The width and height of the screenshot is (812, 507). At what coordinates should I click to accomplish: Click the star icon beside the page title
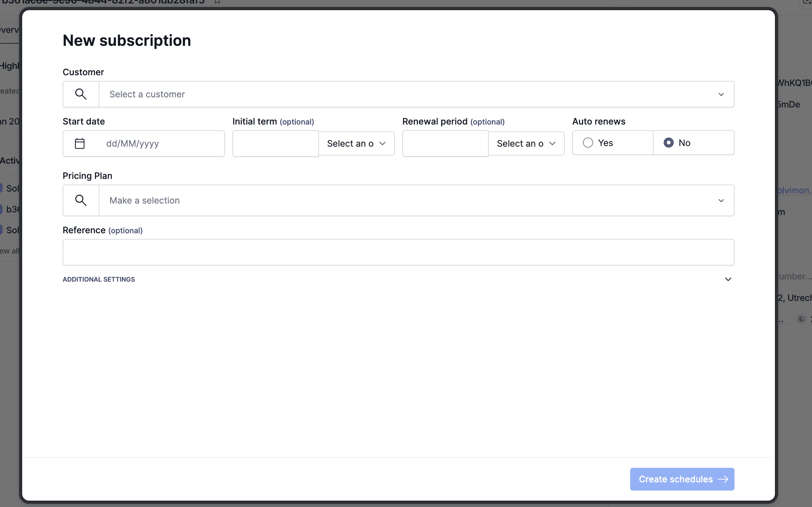(217, 2)
